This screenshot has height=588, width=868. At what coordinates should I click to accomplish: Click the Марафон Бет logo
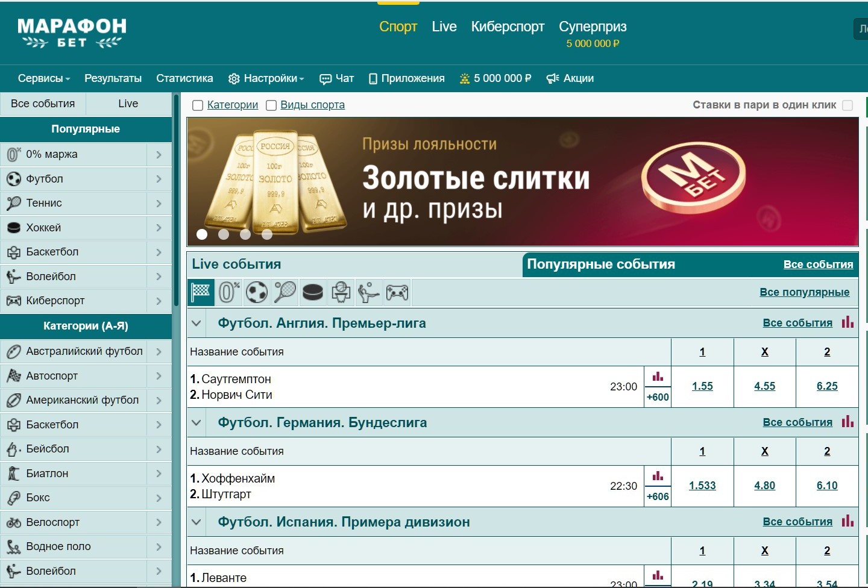click(x=72, y=33)
